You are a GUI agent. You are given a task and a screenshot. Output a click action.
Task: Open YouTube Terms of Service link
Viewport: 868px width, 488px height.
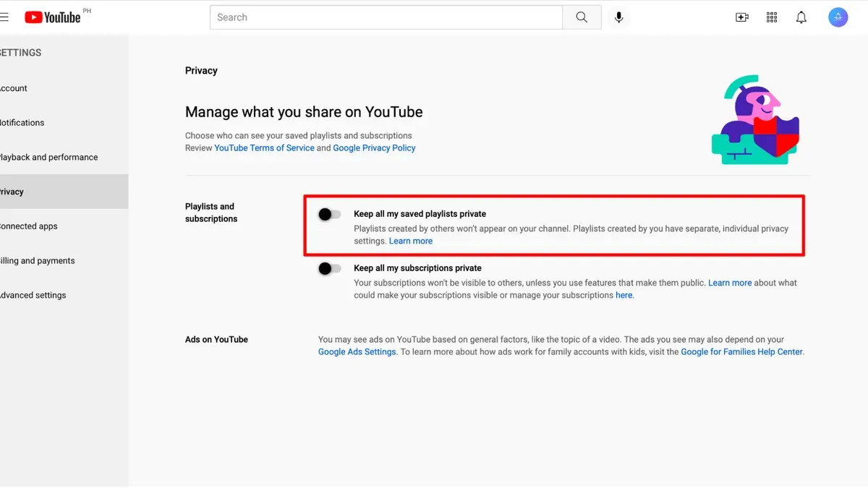pos(264,147)
